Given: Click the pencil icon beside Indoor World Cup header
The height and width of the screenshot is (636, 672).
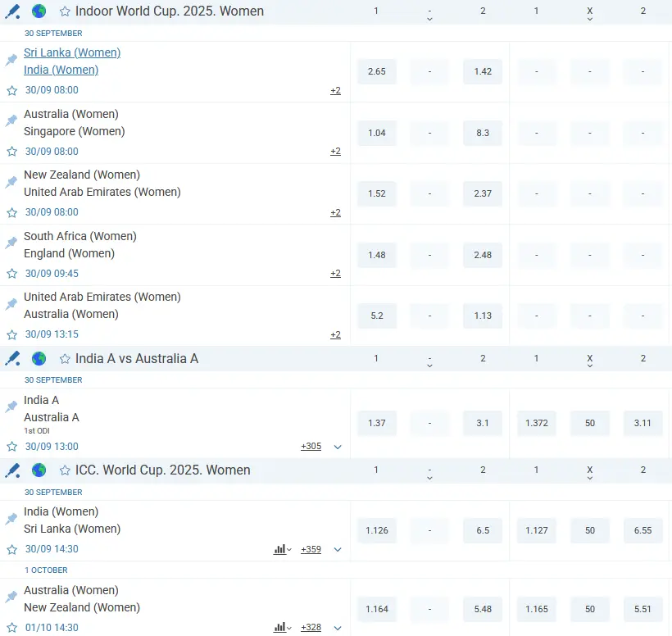Looking at the screenshot, I should [x=12, y=11].
